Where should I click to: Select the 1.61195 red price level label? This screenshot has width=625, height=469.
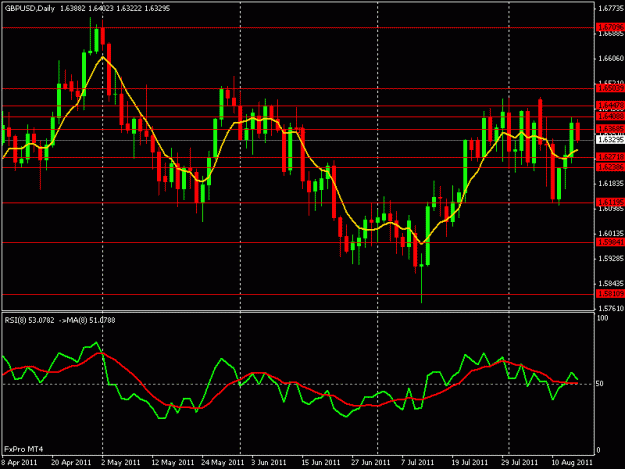click(610, 202)
